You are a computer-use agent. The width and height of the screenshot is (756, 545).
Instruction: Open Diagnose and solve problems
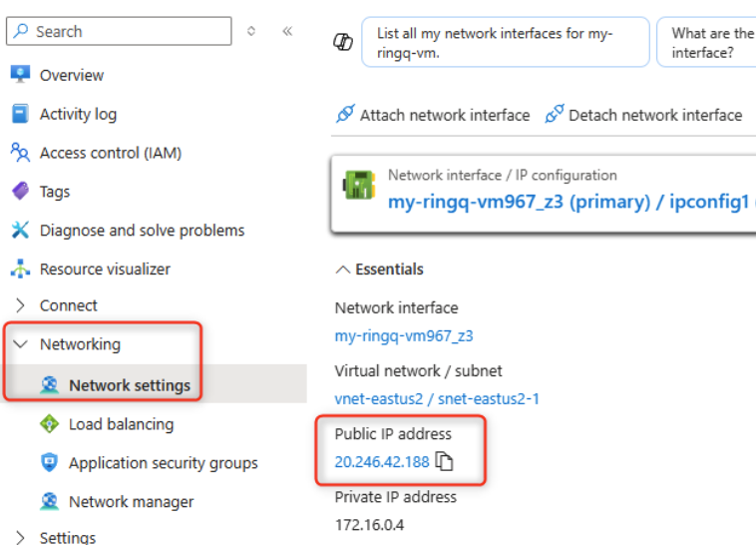click(142, 231)
